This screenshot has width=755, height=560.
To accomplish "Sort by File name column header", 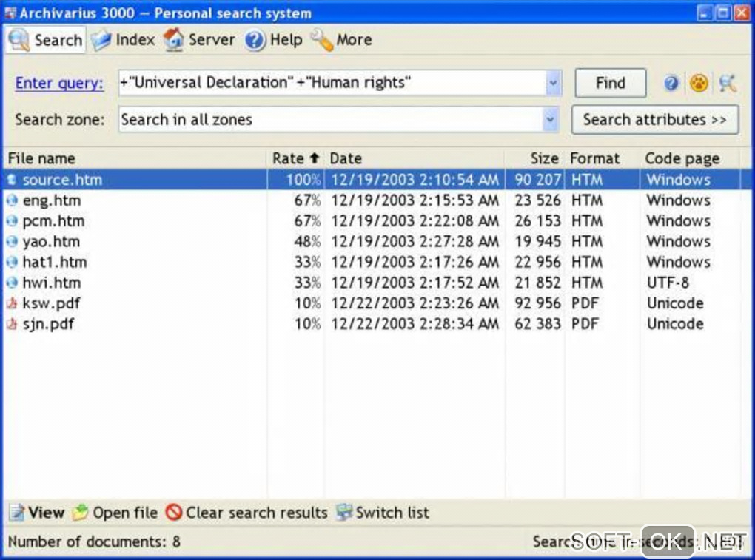I will click(x=135, y=158).
